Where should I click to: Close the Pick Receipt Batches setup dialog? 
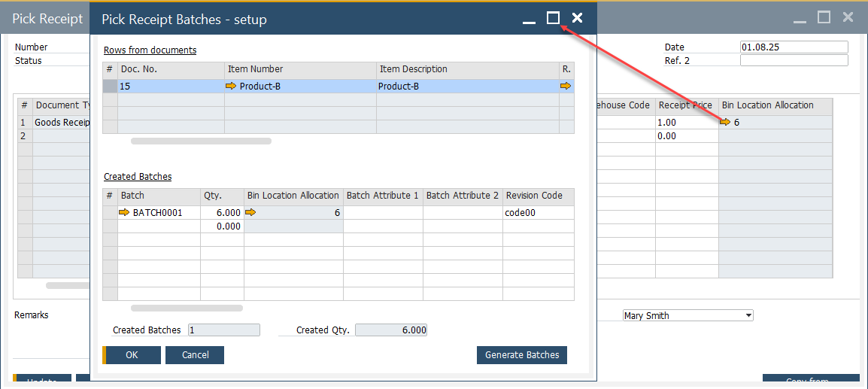[577, 18]
